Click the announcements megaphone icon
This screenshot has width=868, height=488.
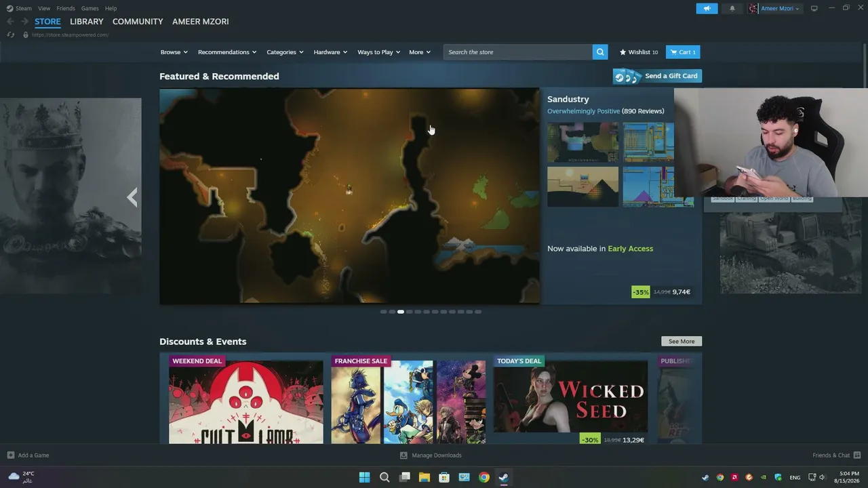(707, 8)
